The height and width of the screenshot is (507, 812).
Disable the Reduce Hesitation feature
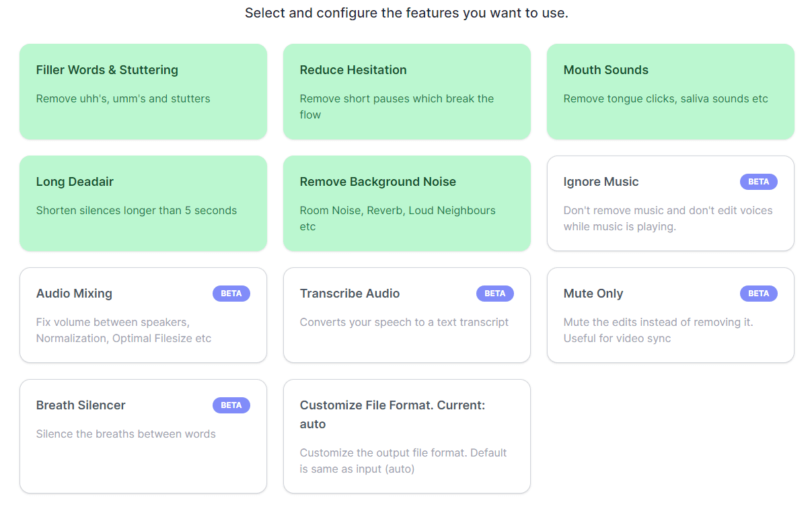pos(406,92)
